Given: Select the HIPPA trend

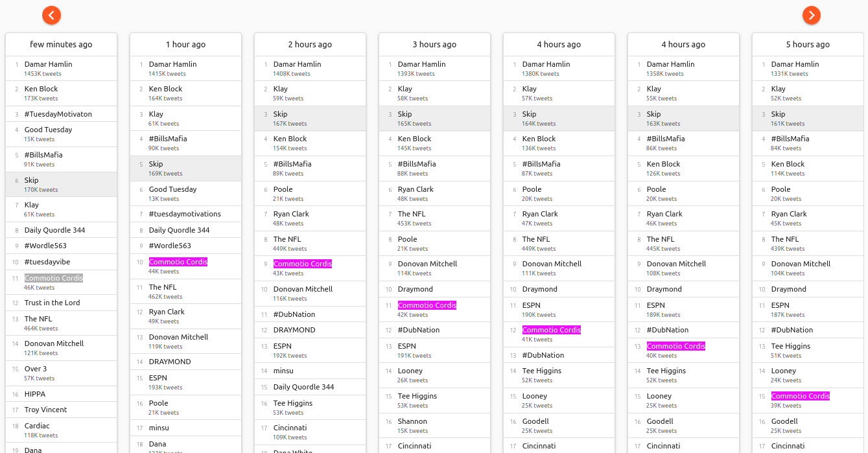Looking at the screenshot, I should pos(62,394).
